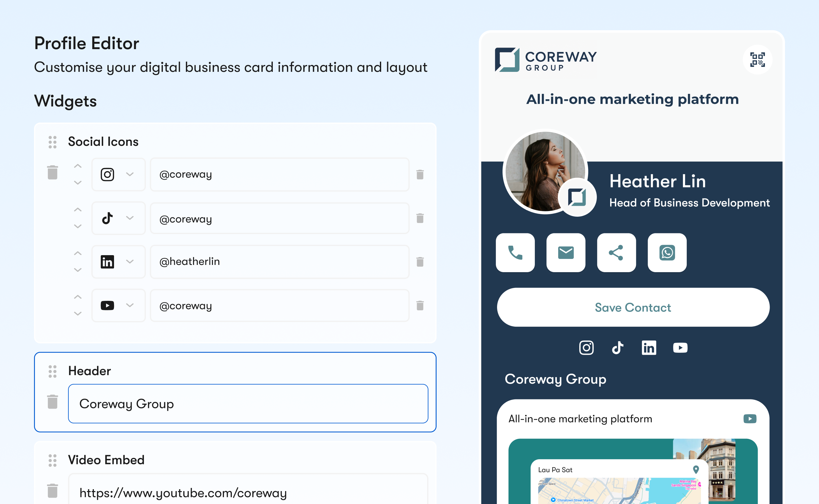Image resolution: width=819 pixels, height=504 pixels.
Task: Click the YouTube URL input field
Action: tap(248, 489)
